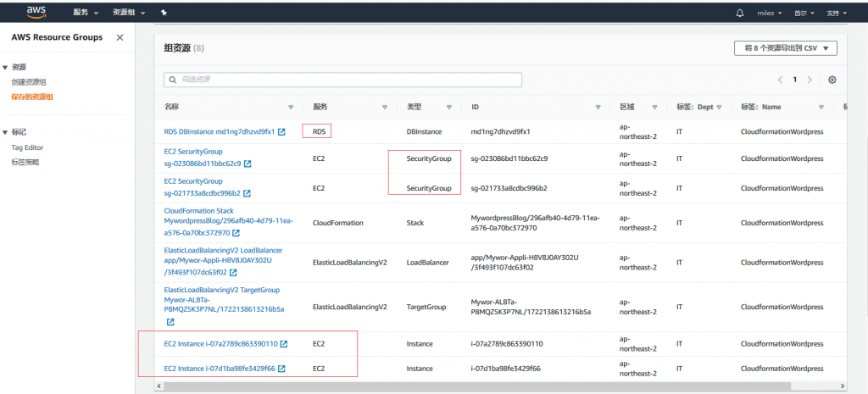The image size is (868, 394).
Task: Sort table by 服务 column arrow
Action: [385, 107]
